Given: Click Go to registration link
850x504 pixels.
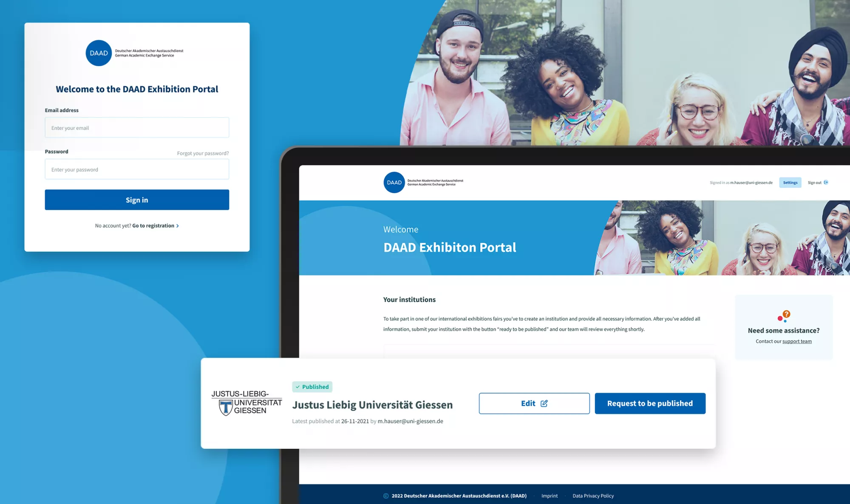Looking at the screenshot, I should point(154,225).
